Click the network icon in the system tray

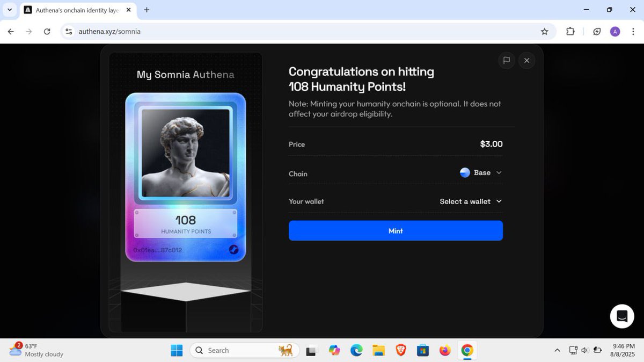coord(573,350)
